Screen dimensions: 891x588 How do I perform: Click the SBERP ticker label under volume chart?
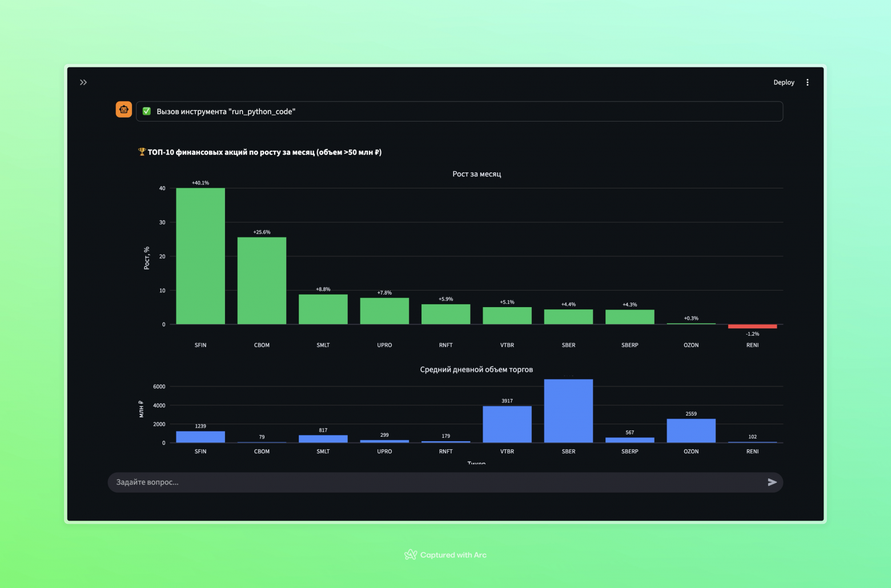(x=630, y=452)
